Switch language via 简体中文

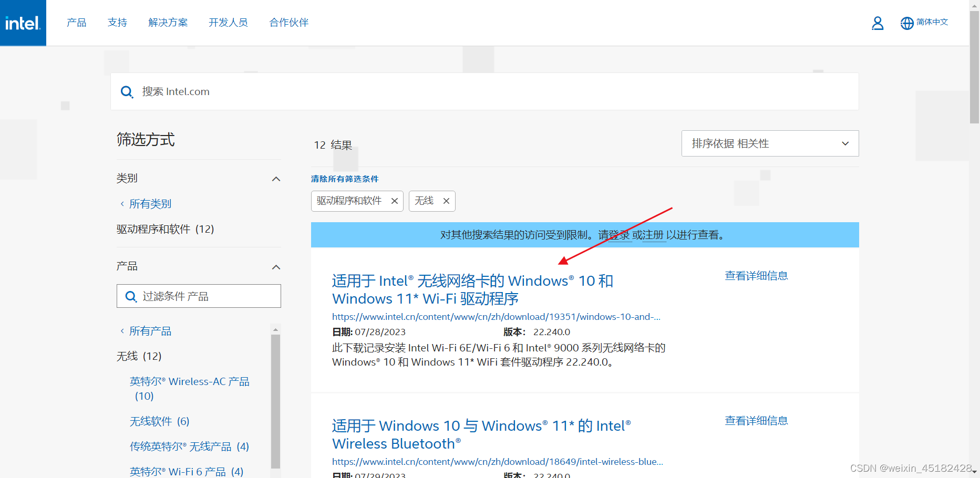coord(932,22)
